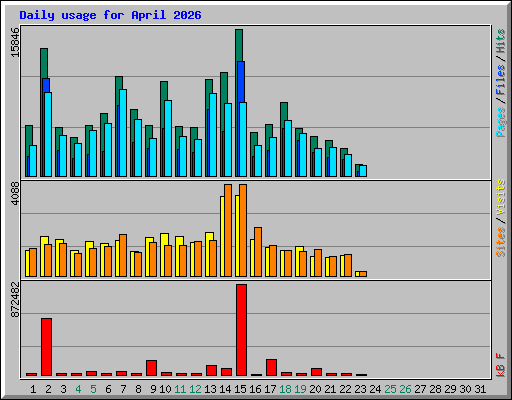Click day 20 on the x-axis
The height and width of the screenshot is (400, 512).
pos(315,389)
